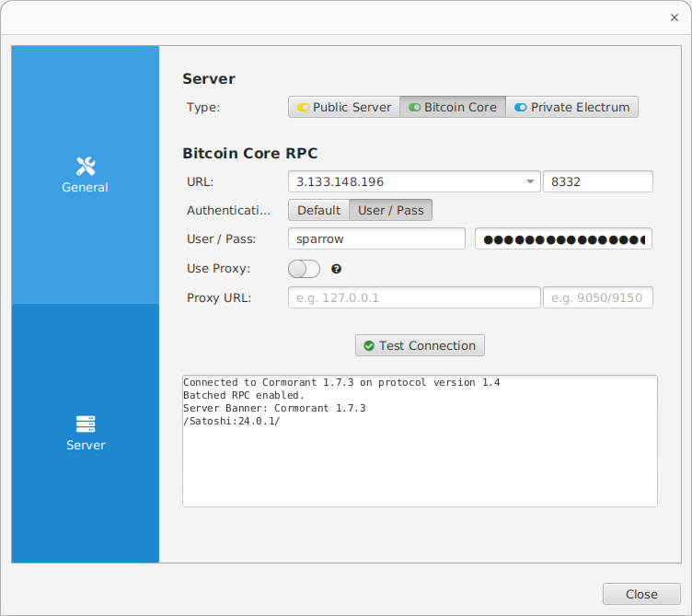Open the General settings tab
This screenshot has width=692, height=616.
(86, 175)
